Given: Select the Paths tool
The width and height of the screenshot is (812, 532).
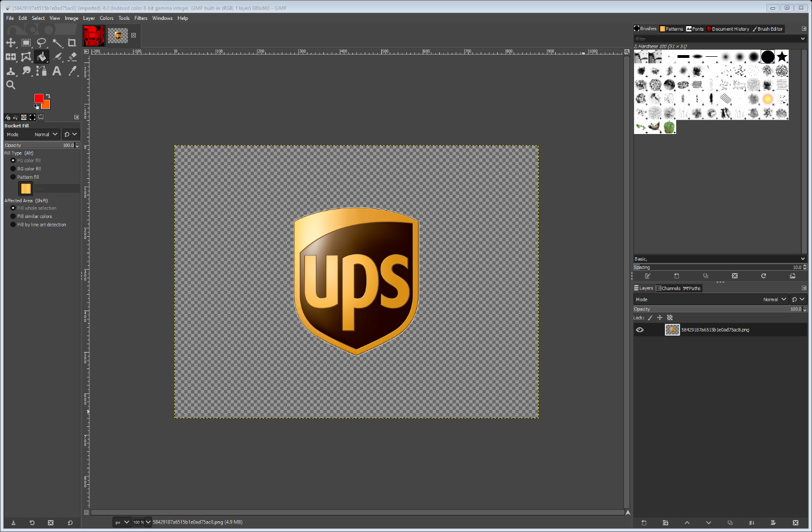Looking at the screenshot, I should tap(41, 71).
